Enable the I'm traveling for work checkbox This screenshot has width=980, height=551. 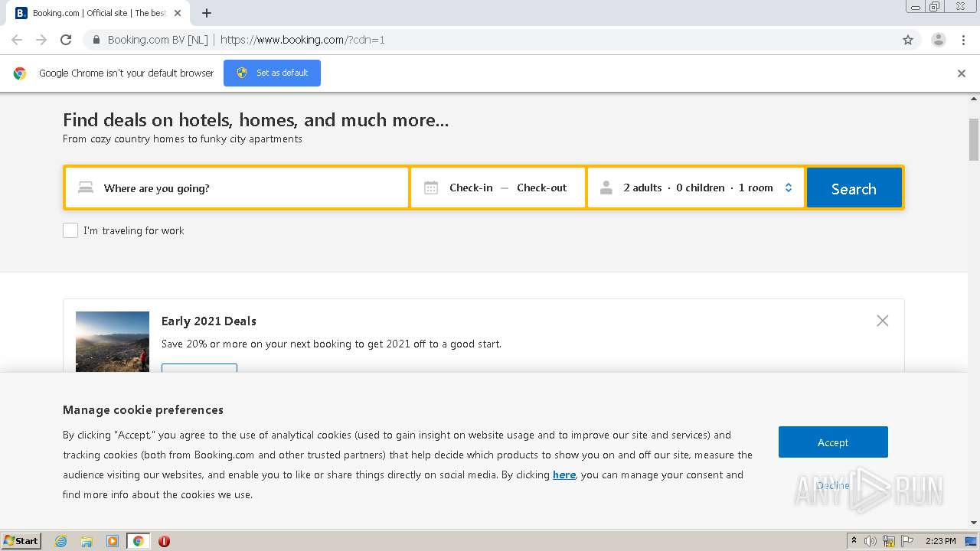click(70, 230)
